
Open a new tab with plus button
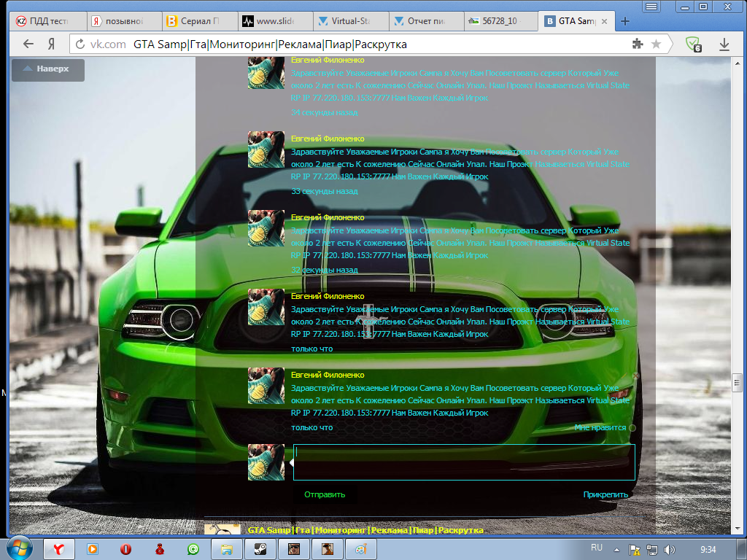click(x=625, y=21)
